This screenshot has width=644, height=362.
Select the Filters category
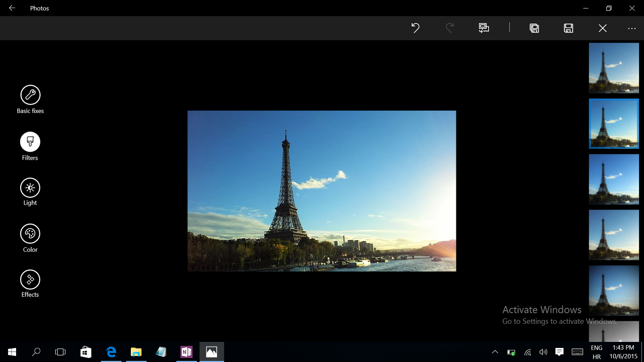click(x=30, y=142)
